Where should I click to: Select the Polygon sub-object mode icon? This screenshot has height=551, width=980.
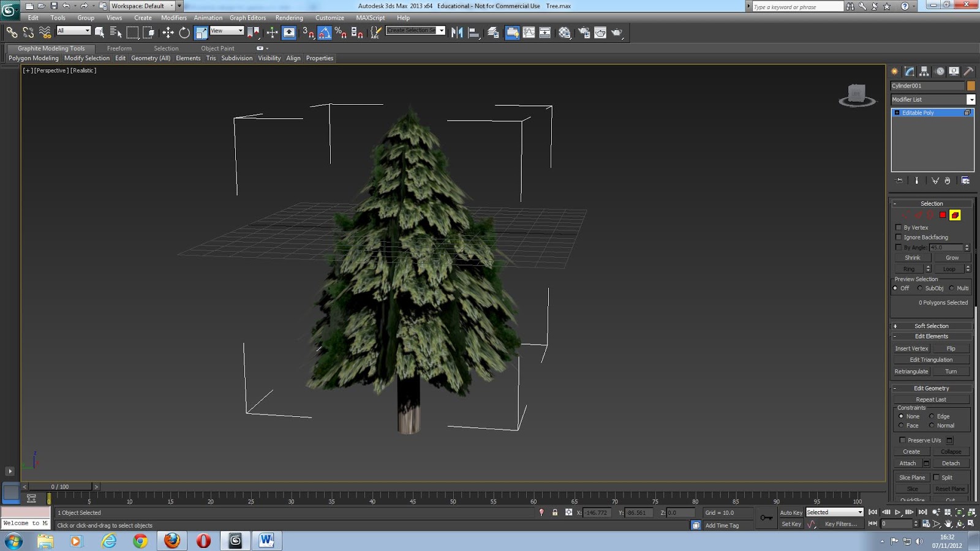(x=942, y=215)
